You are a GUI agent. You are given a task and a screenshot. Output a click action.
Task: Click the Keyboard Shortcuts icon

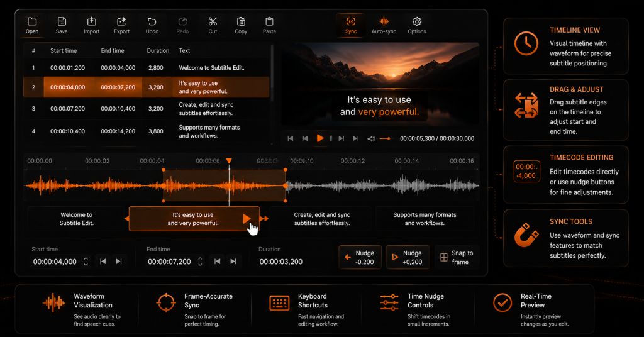[279, 303]
